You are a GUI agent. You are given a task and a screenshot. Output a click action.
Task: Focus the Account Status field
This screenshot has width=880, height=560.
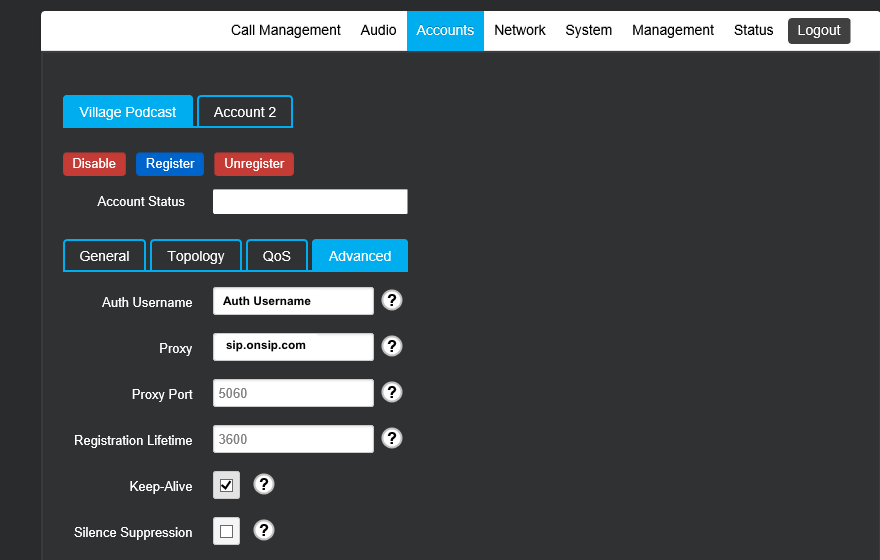[x=310, y=201]
